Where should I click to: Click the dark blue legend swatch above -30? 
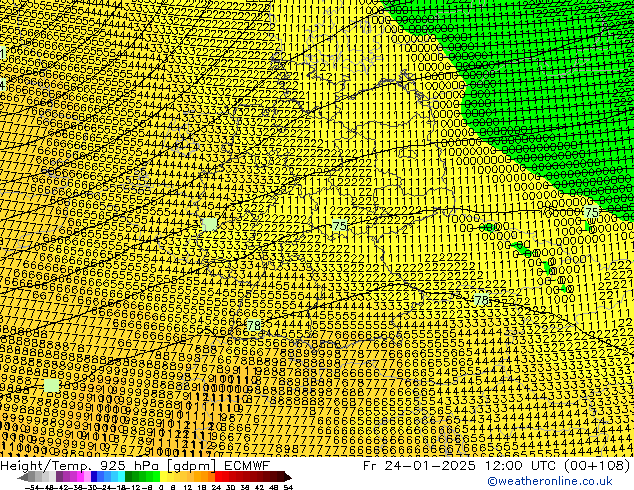(x=94, y=477)
